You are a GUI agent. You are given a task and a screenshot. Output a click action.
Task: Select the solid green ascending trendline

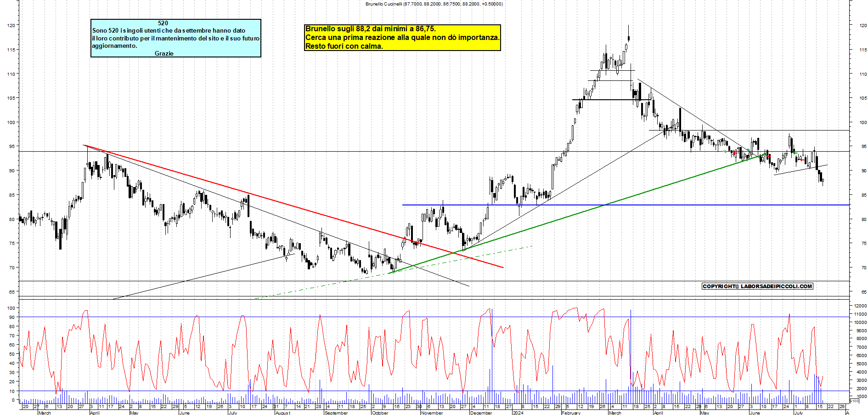click(x=579, y=213)
